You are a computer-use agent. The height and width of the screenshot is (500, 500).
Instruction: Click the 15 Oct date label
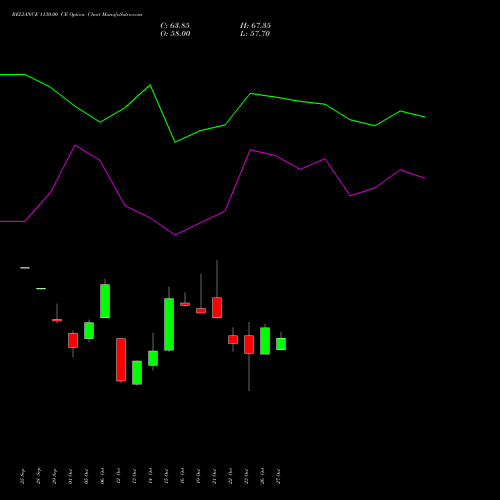[166, 476]
